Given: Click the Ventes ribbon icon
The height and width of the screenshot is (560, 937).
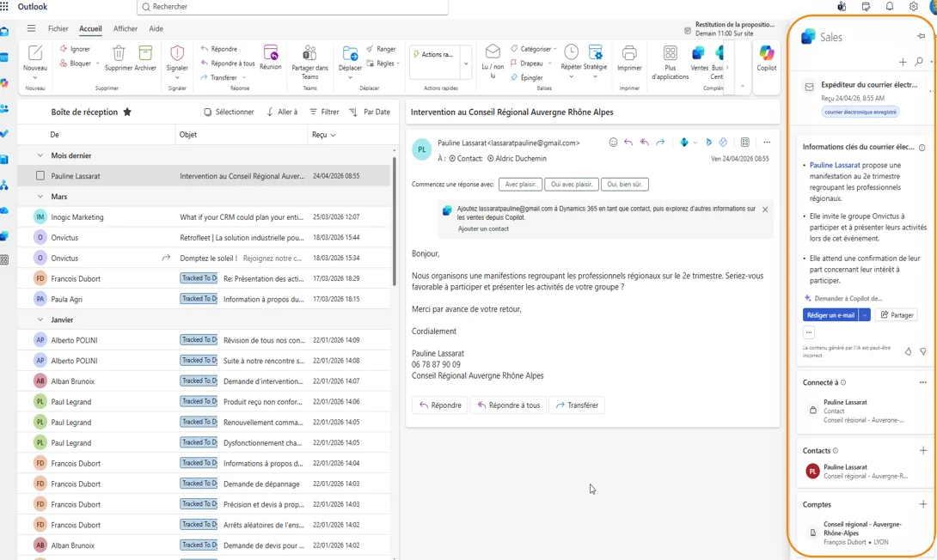Looking at the screenshot, I should (x=699, y=53).
